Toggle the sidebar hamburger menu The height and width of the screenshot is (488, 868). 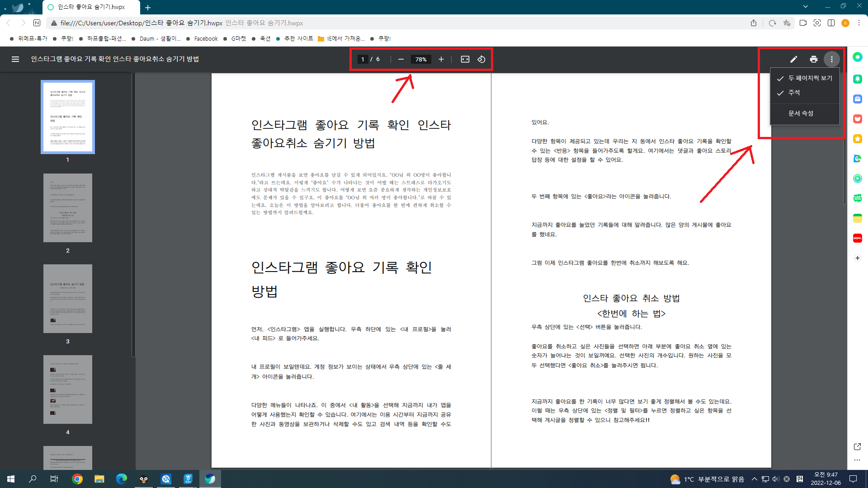[x=15, y=59]
